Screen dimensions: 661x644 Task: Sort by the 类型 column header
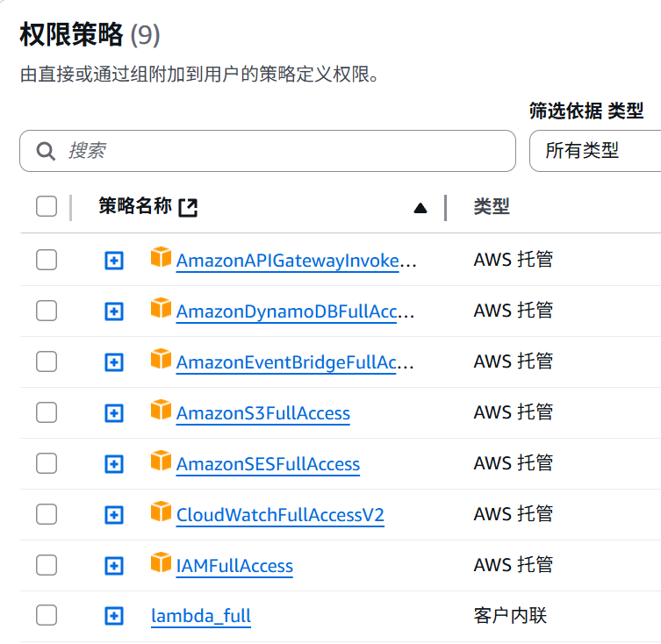click(x=492, y=206)
